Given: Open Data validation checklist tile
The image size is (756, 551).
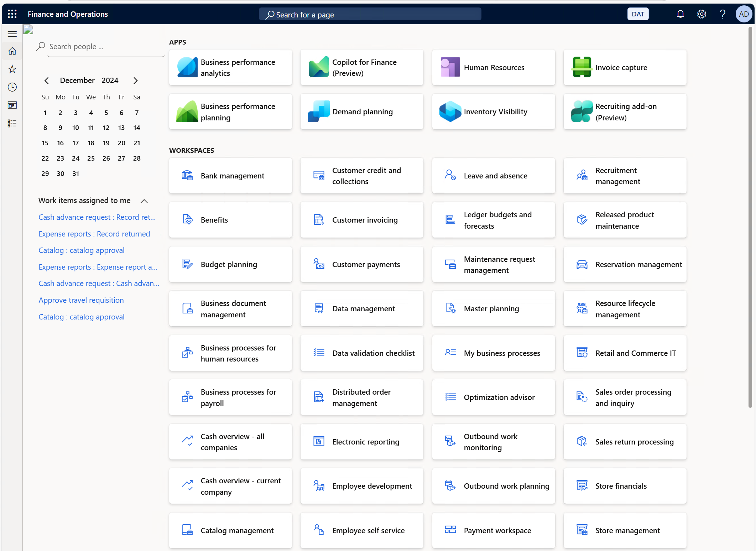Looking at the screenshot, I should 362,353.
